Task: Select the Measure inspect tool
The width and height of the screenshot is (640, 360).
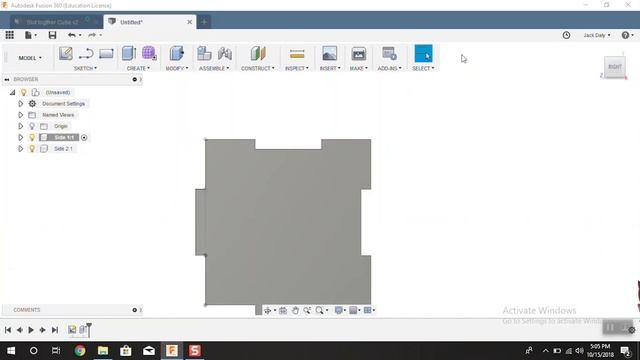Action: (297, 53)
